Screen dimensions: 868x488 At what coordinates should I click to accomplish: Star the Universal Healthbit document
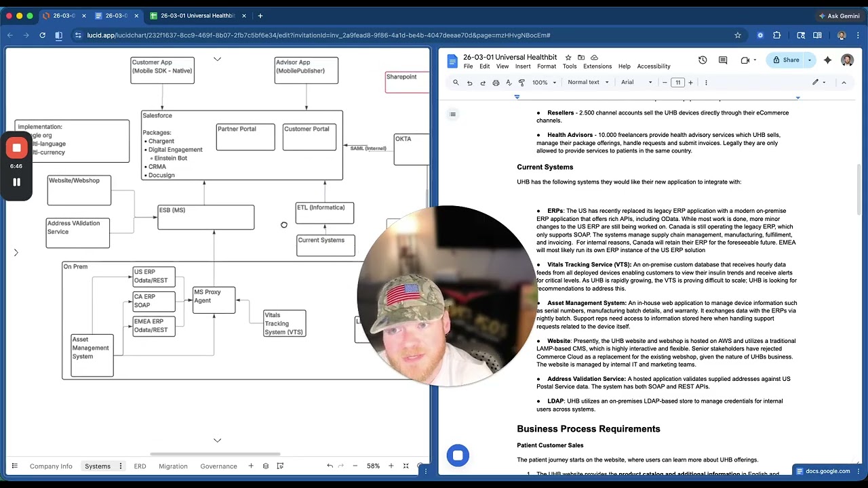coord(568,58)
